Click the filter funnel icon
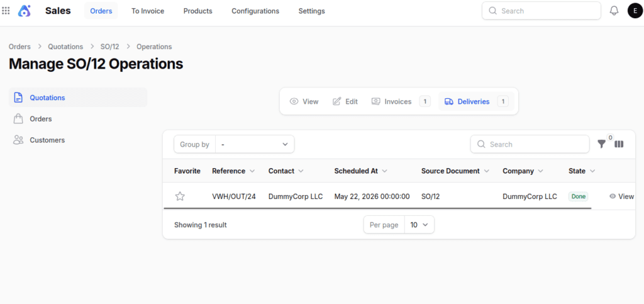 [601, 144]
